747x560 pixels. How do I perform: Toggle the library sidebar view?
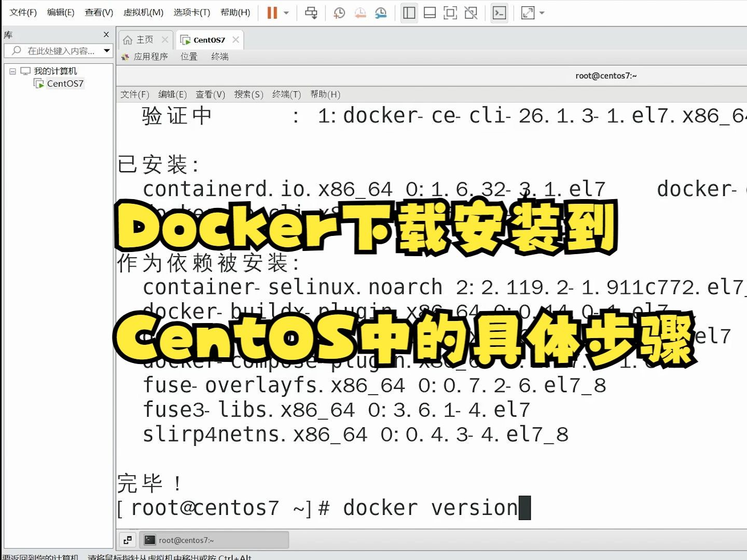[409, 13]
